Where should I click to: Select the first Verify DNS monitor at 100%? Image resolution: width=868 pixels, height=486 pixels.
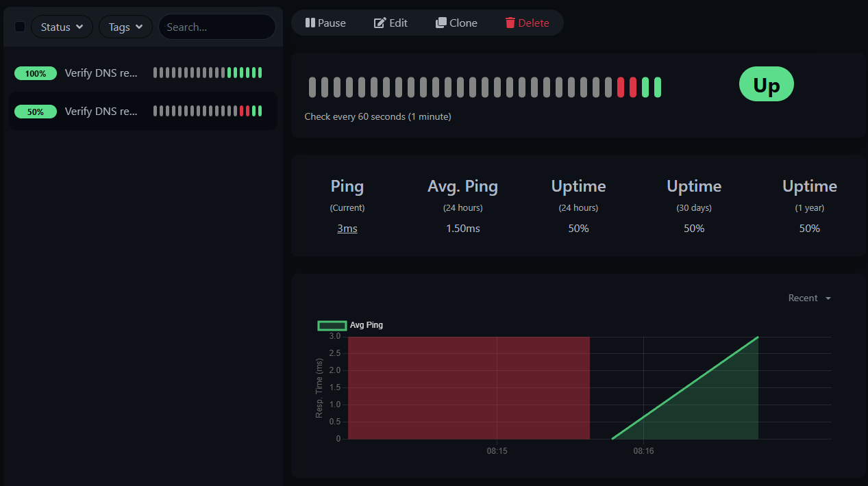pos(101,73)
